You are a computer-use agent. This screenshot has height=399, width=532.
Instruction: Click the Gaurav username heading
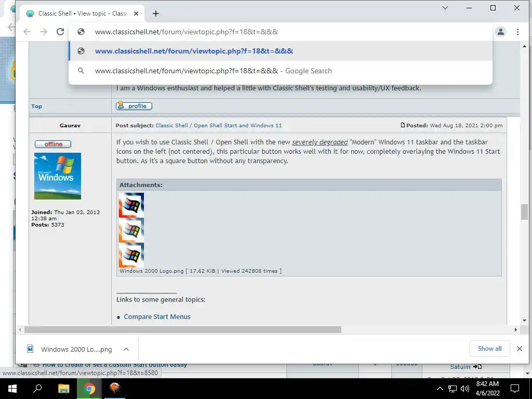[70, 125]
